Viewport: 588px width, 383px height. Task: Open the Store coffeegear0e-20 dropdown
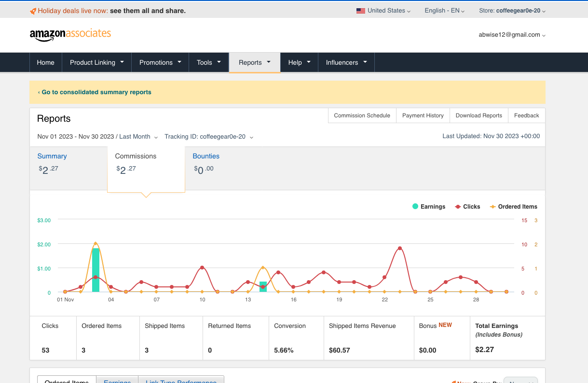coord(512,11)
